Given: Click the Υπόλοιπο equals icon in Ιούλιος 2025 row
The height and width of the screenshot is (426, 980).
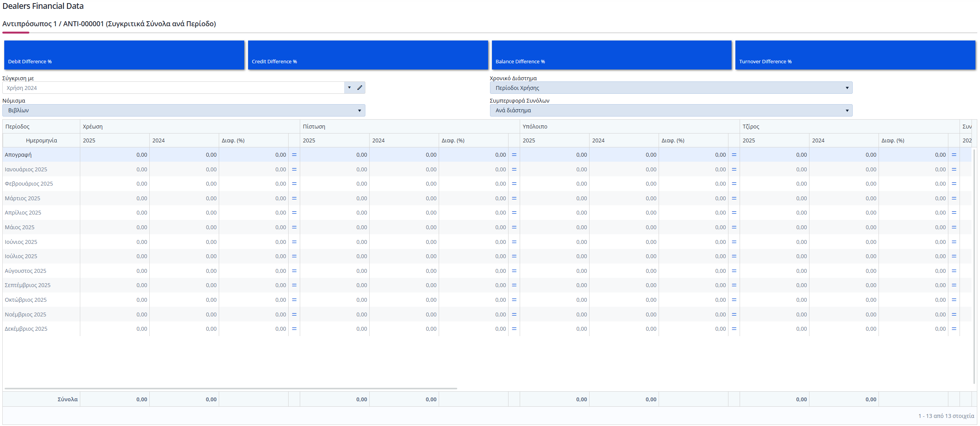Looking at the screenshot, I should pos(734,256).
